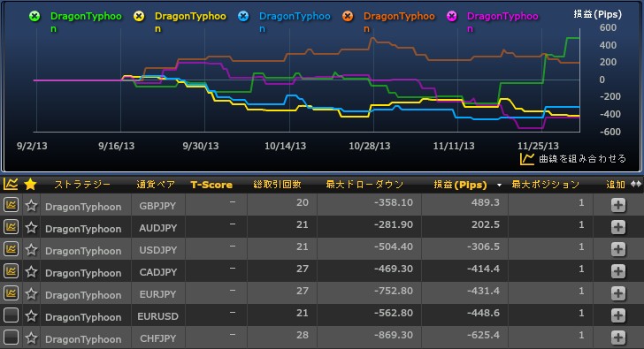Click the 曲線を組み合わせる link
This screenshot has height=349, width=644.
582,159
